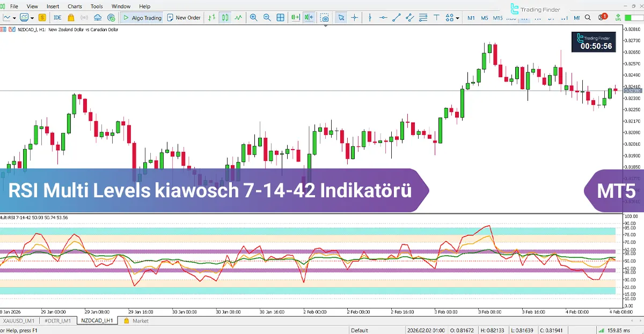Open the Charts menu

point(75,6)
